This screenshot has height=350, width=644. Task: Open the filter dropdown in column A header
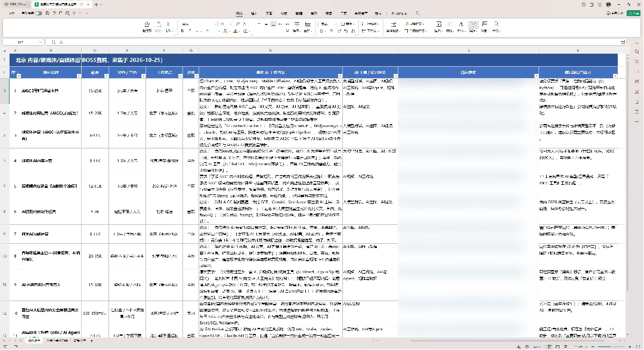coord(18,76)
